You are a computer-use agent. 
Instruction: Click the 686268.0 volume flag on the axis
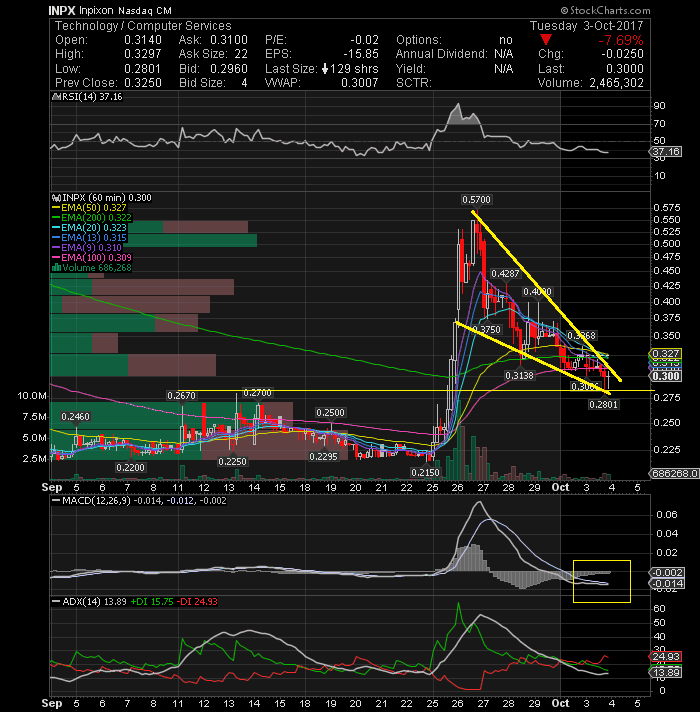(x=675, y=474)
